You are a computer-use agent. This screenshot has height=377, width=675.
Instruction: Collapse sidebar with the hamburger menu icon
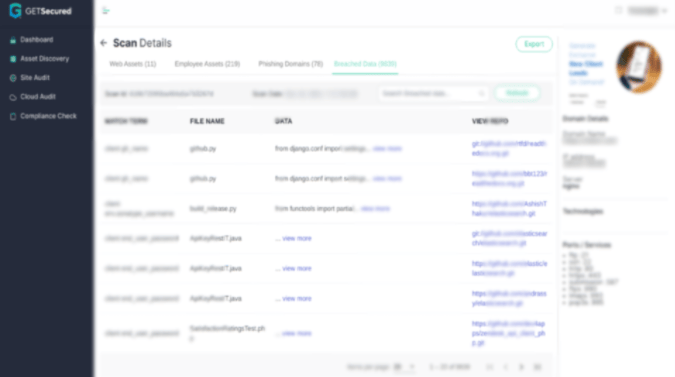tap(106, 11)
